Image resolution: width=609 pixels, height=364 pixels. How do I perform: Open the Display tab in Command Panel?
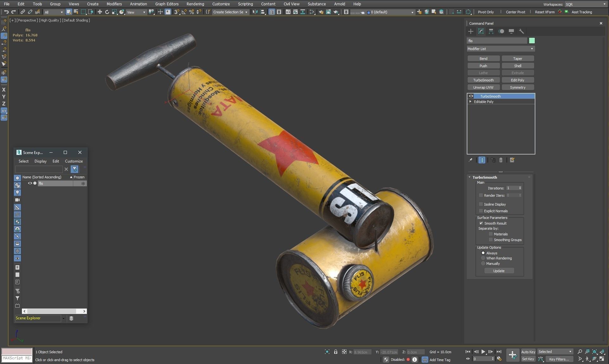coord(511,31)
